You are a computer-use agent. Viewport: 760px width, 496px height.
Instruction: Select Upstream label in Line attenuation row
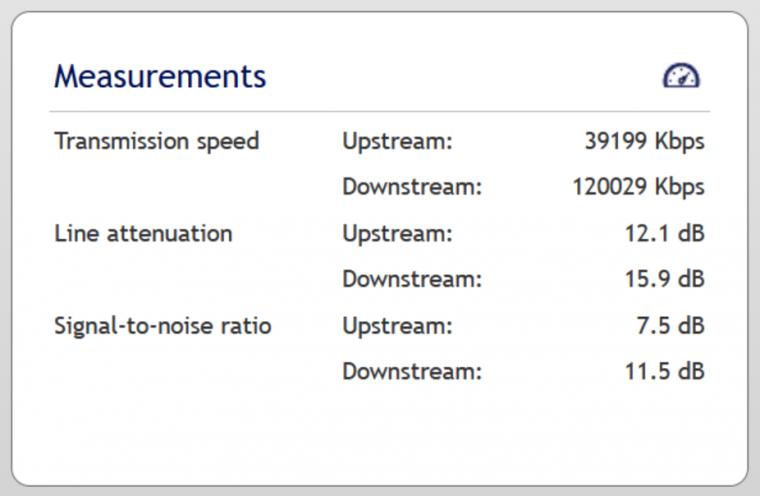tap(397, 234)
